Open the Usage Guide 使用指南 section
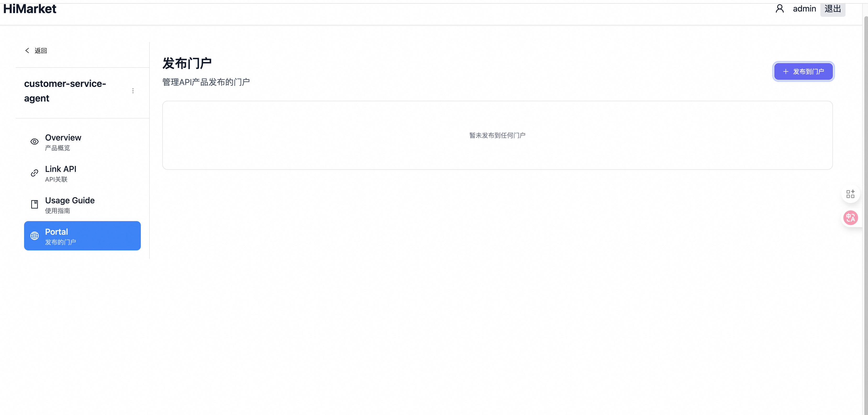The width and height of the screenshot is (868, 415). [x=82, y=204]
